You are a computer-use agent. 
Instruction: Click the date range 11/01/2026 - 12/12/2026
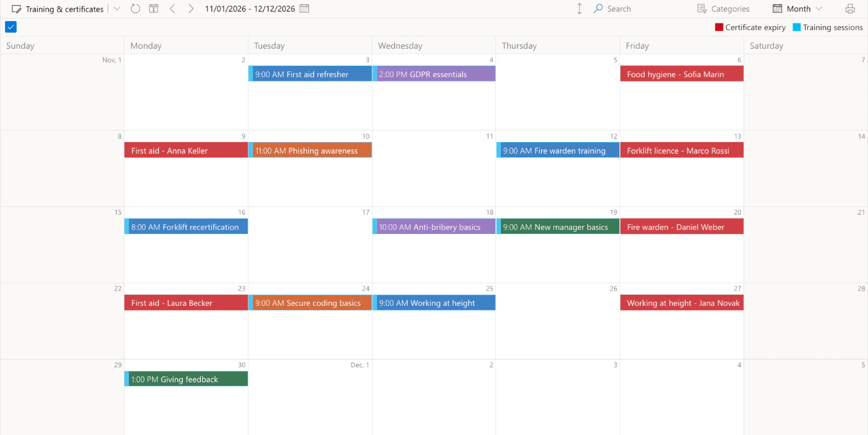(250, 9)
